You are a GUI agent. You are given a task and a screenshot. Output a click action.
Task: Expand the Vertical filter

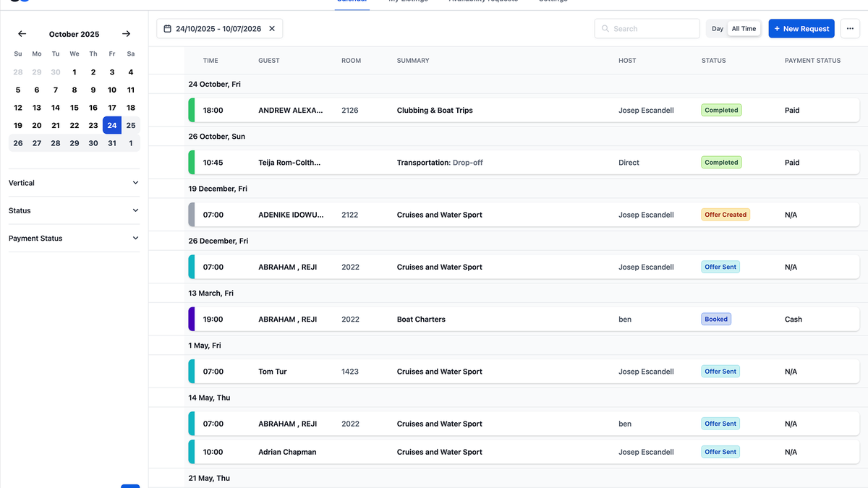(74, 183)
